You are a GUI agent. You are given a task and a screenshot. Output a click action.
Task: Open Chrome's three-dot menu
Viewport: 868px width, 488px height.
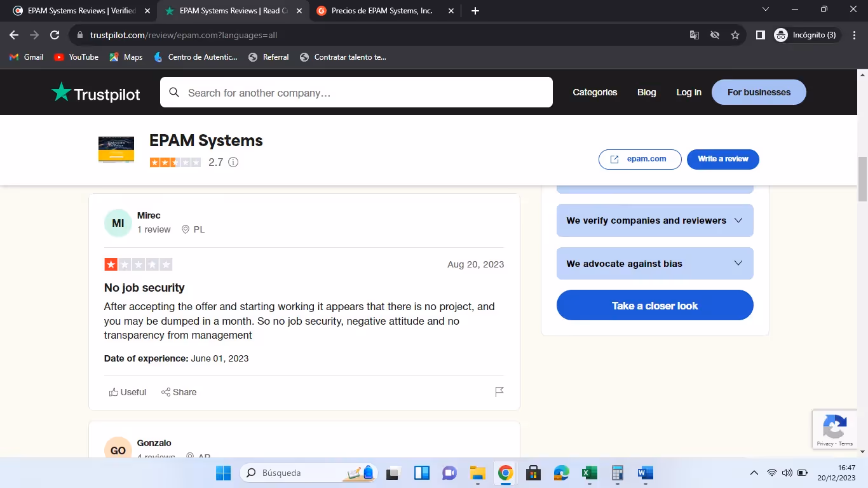(x=853, y=35)
